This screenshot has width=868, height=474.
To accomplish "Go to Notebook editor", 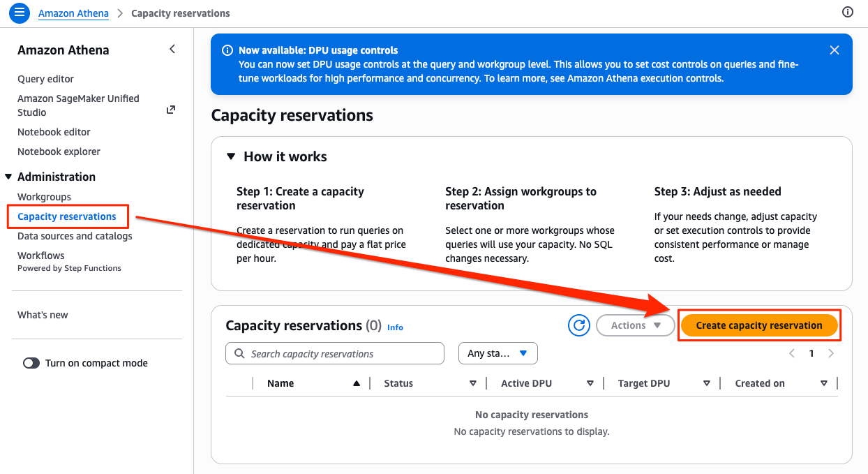I will pos(54,132).
